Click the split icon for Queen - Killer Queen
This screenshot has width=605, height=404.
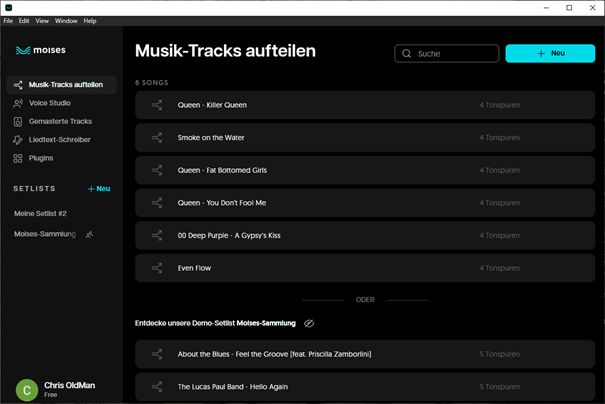click(x=157, y=105)
